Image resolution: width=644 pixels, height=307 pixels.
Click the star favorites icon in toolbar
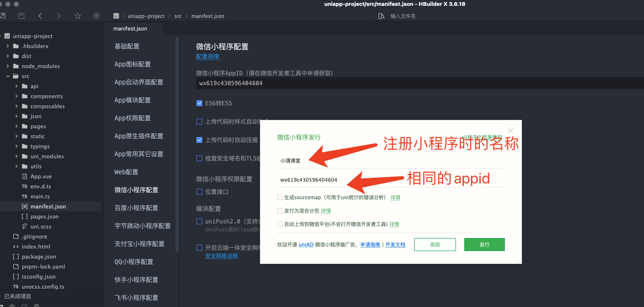click(x=77, y=15)
